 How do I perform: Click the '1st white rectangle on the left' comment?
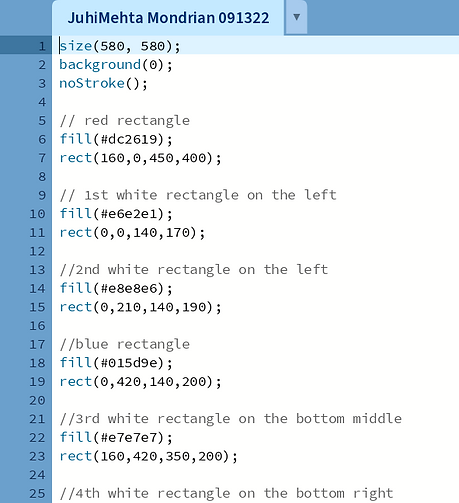pos(198,195)
